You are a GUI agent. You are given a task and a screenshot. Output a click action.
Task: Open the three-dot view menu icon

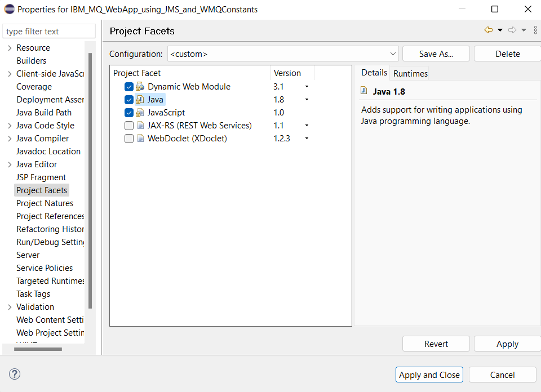point(535,29)
